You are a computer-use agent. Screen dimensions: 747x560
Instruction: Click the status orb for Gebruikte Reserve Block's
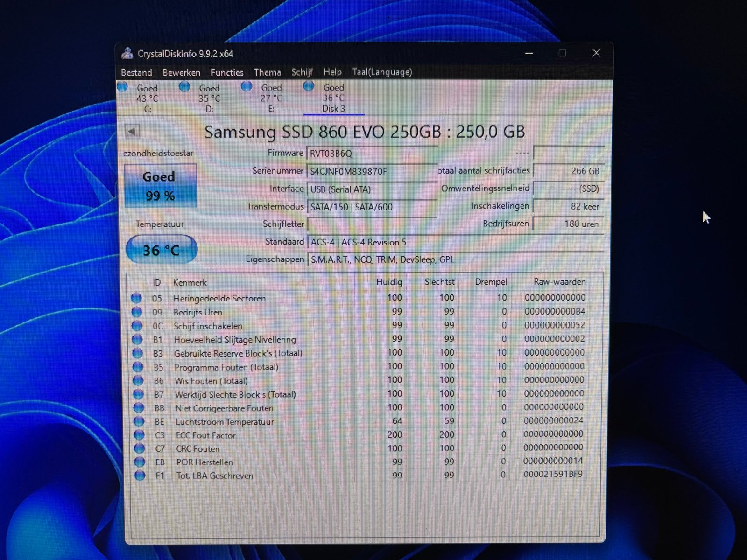point(137,353)
